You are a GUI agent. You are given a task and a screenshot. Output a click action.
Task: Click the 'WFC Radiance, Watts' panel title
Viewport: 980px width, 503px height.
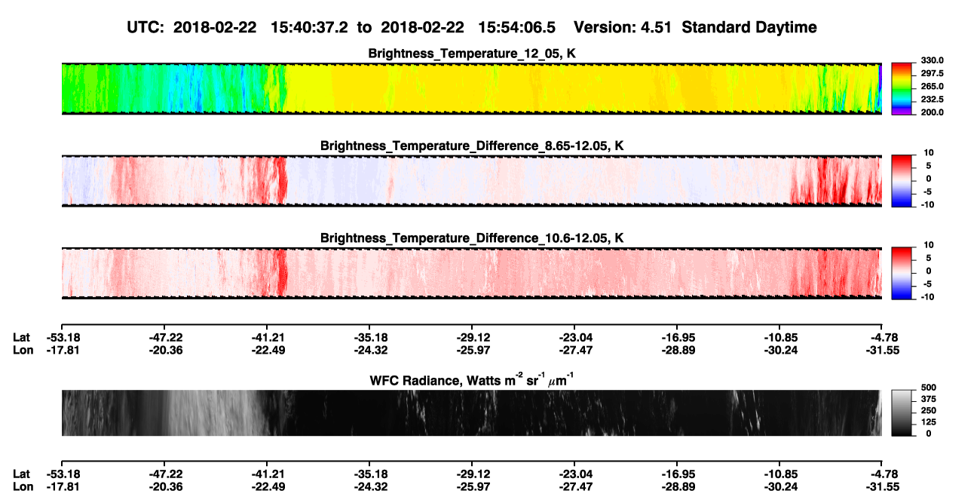pyautogui.click(x=472, y=379)
